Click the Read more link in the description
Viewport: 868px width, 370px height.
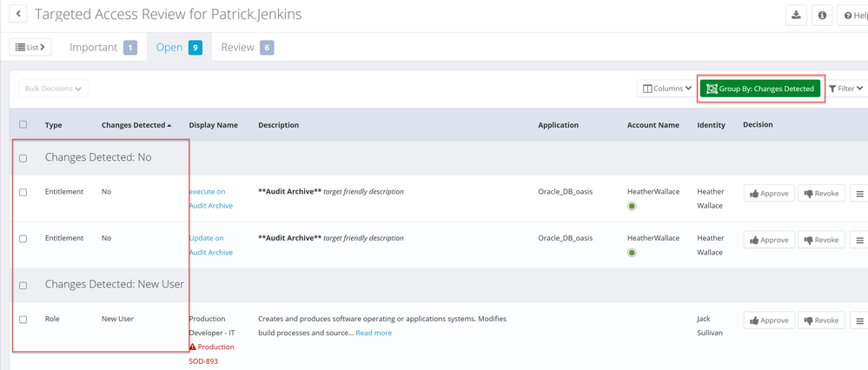tap(373, 333)
